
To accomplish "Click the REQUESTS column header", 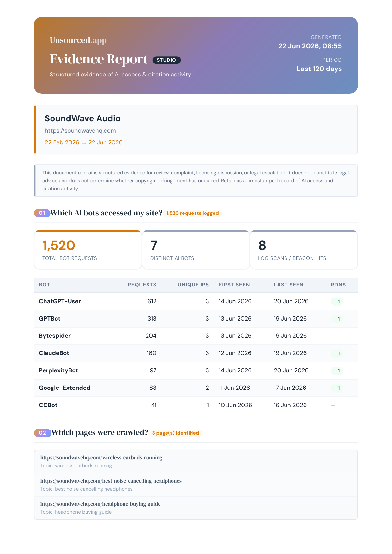I will 142,285.
